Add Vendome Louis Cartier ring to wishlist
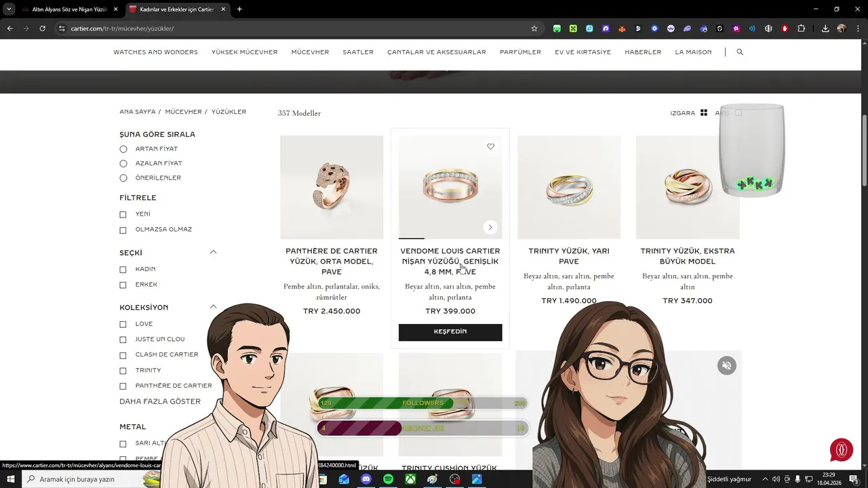868x488 pixels. coord(491,146)
